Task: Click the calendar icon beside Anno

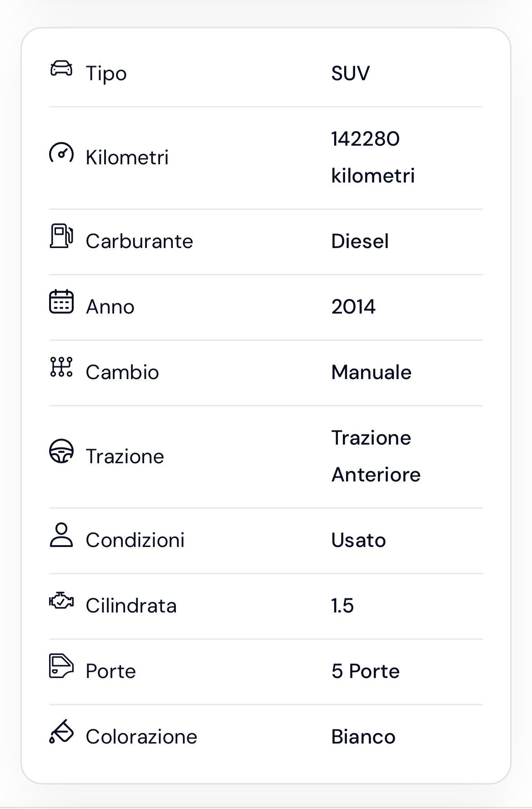Action: point(61,302)
